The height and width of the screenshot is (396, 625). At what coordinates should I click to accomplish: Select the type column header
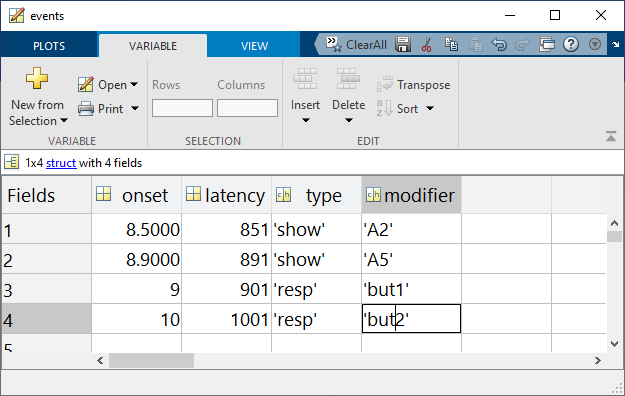(316, 195)
